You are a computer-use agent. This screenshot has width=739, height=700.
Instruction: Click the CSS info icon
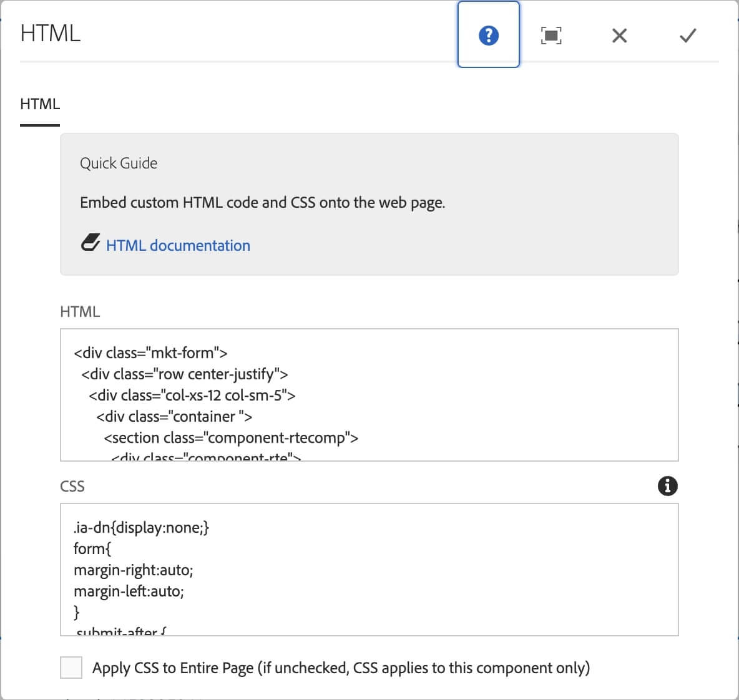coord(667,485)
